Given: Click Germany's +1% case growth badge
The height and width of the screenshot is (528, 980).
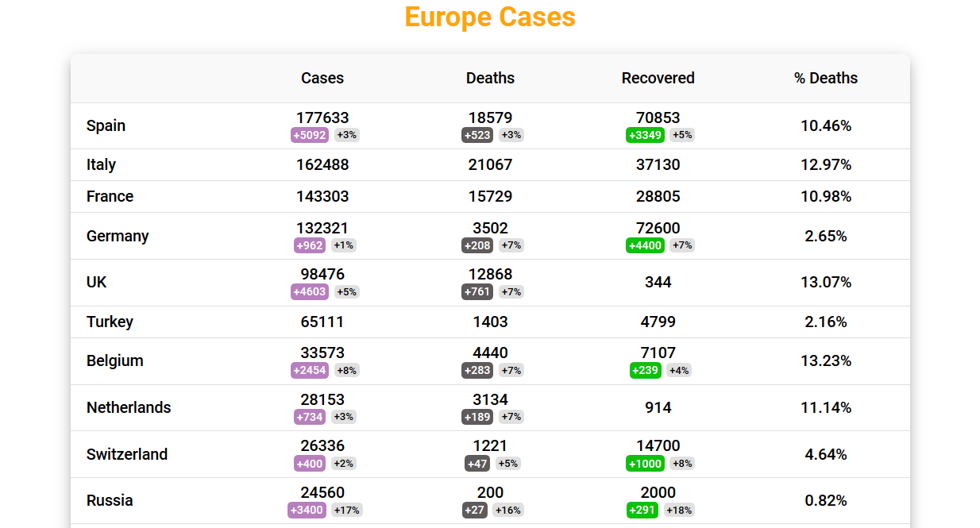Looking at the screenshot, I should click(x=344, y=245).
